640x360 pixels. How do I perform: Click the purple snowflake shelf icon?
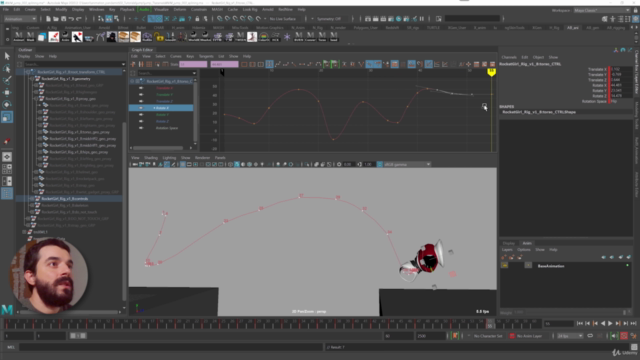(x=287, y=37)
